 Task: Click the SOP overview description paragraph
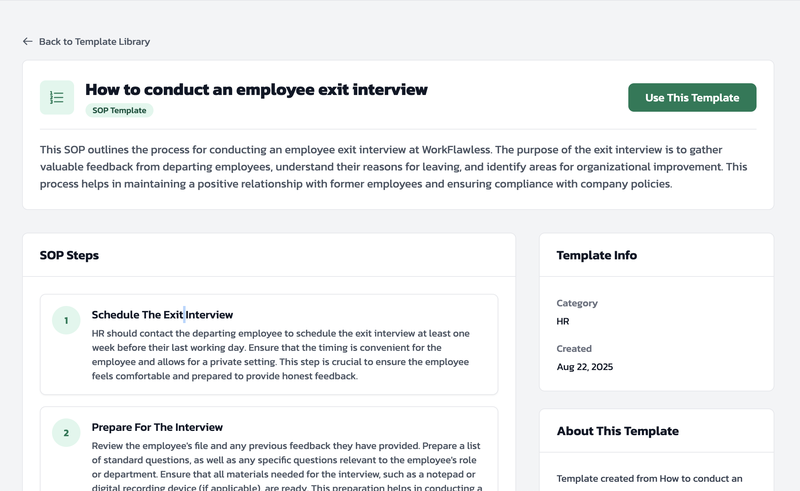click(393, 167)
